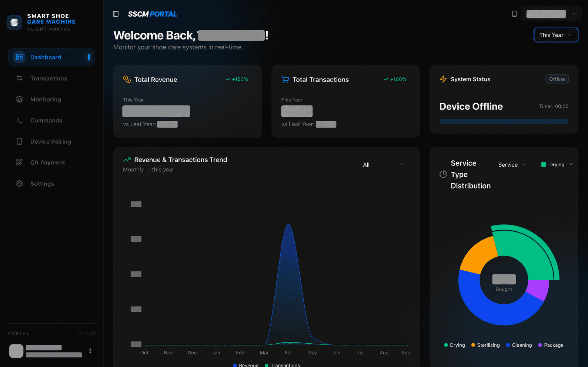
Task: Click the Transactions arrows icon
Action: (x=19, y=78)
